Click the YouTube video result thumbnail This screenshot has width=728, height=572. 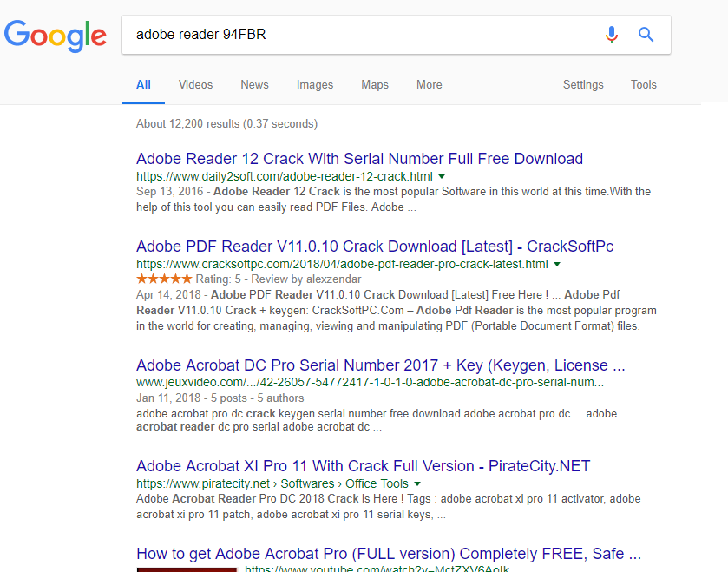[187, 569]
